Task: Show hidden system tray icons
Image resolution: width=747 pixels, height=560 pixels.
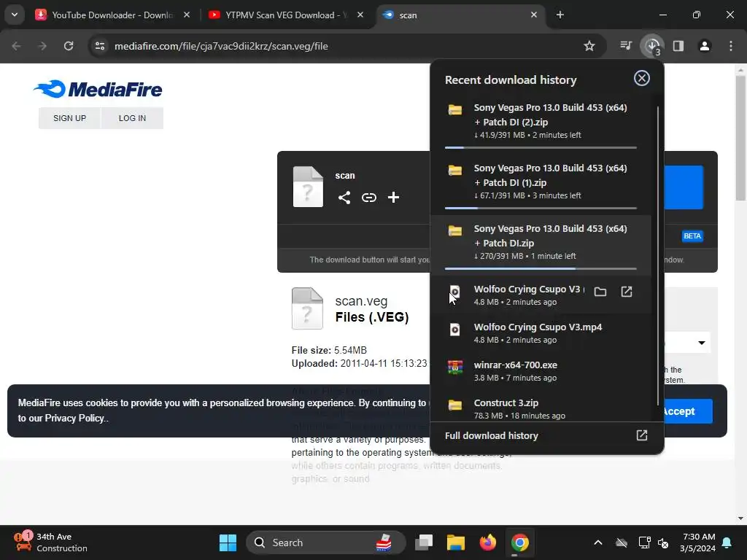Action: [x=598, y=542]
